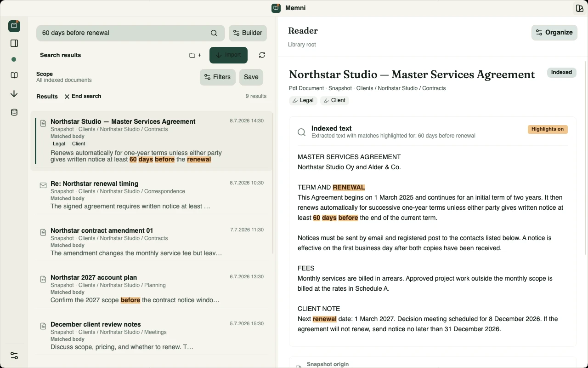Open the Memni home icon in sidebar

14,26
